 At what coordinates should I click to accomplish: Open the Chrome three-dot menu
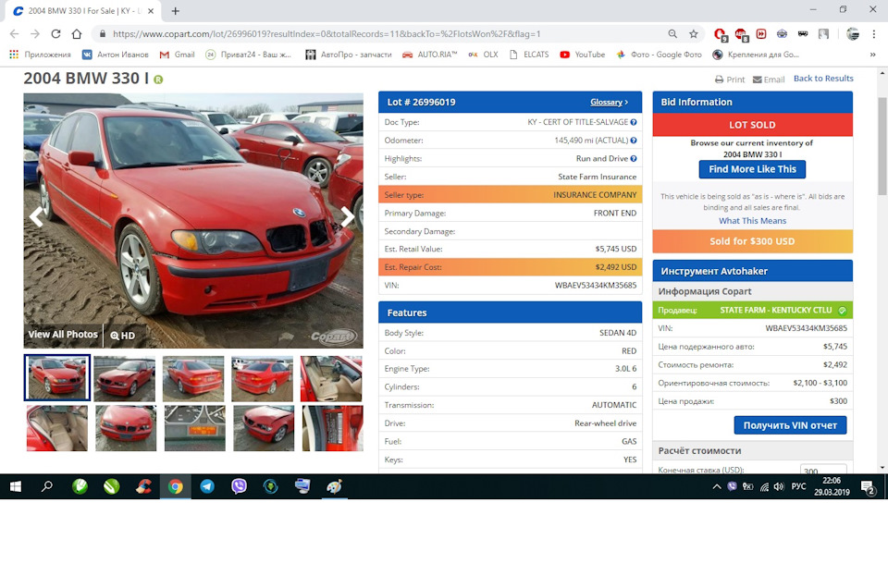[x=873, y=34]
